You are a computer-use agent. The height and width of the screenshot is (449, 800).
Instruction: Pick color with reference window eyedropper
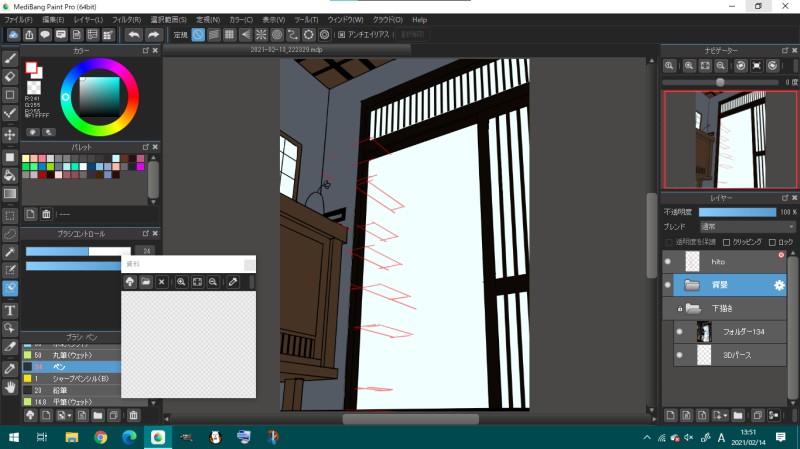233,282
